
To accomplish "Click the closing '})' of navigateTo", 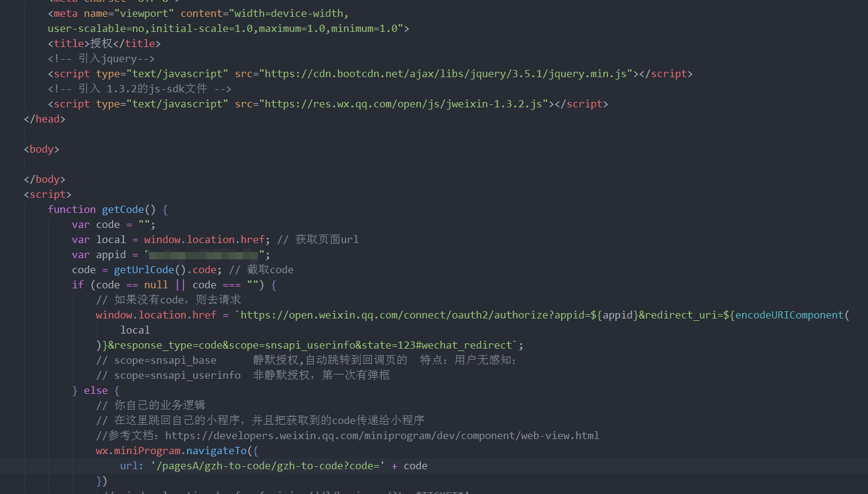I will tap(102, 481).
